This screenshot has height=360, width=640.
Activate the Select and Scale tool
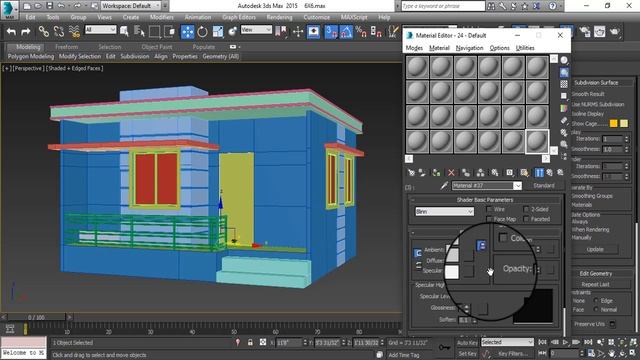218,31
